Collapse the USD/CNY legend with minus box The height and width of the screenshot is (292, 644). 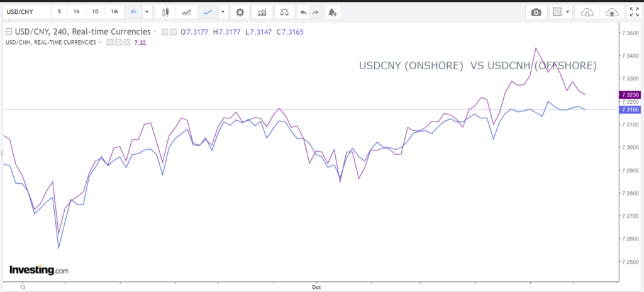tap(8, 31)
